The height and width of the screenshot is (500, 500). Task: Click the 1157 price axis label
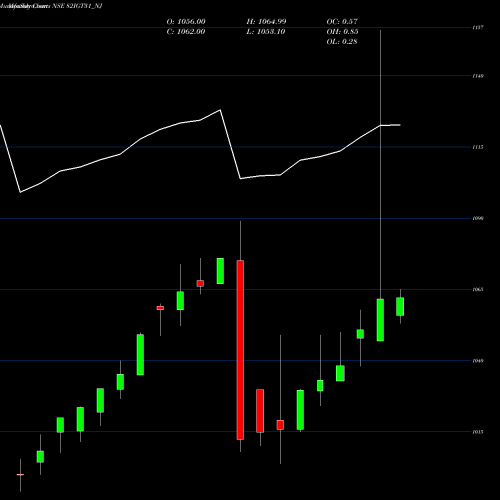point(478,28)
